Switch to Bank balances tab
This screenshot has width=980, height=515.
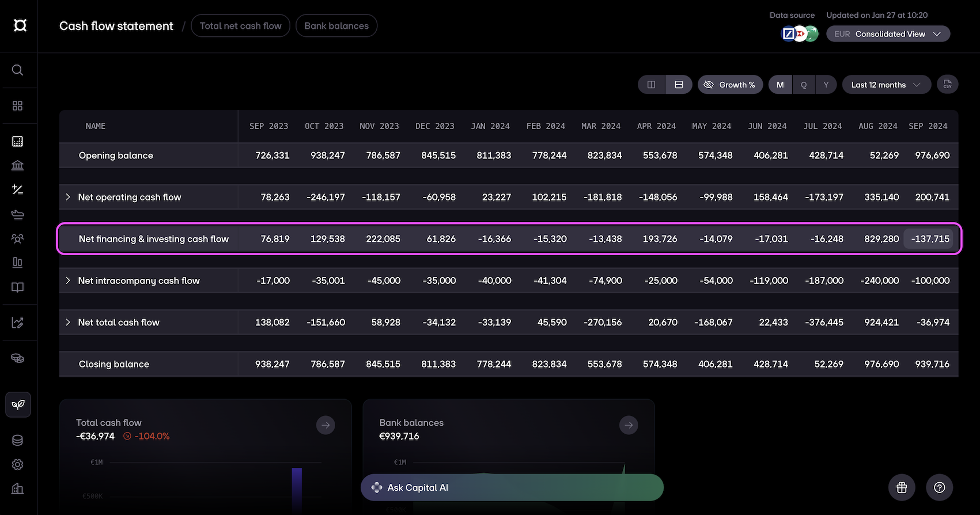click(336, 26)
